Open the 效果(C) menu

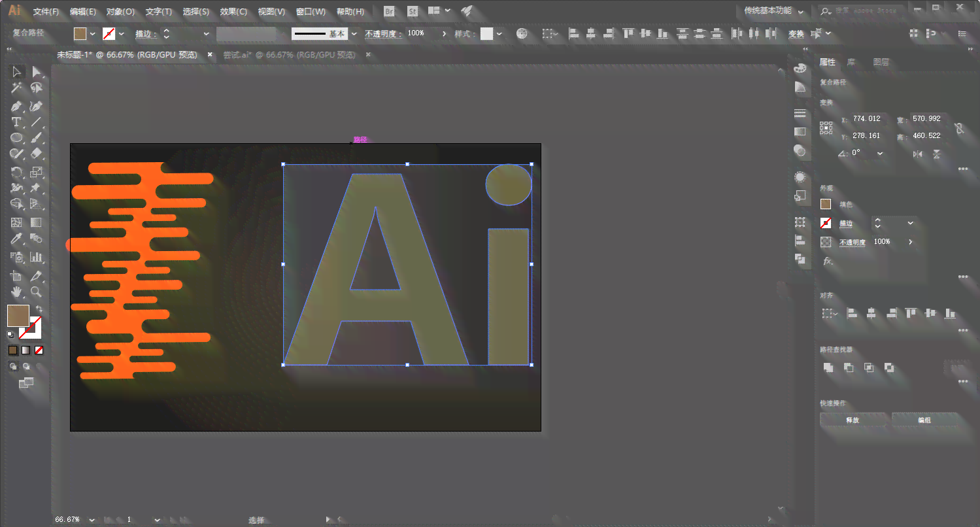pyautogui.click(x=233, y=12)
